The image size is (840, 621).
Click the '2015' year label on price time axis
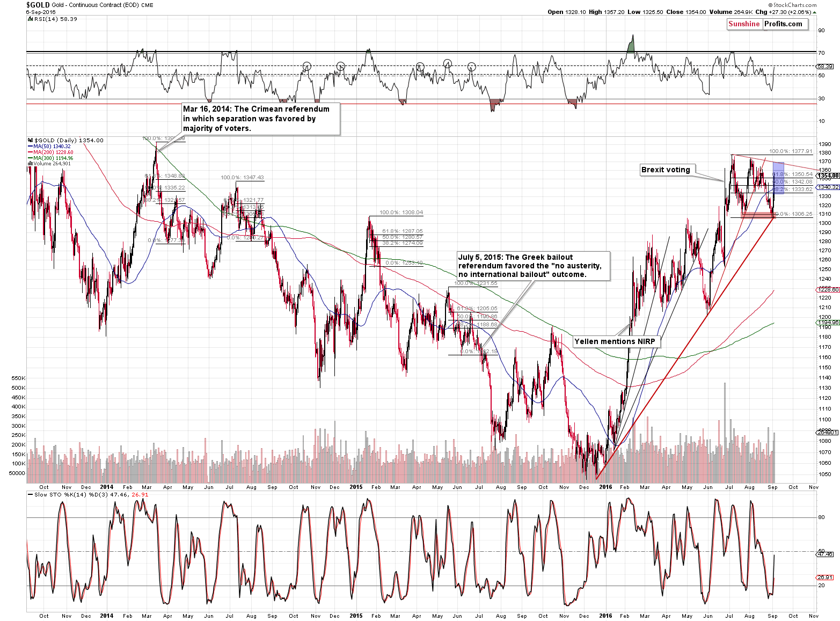tap(356, 487)
